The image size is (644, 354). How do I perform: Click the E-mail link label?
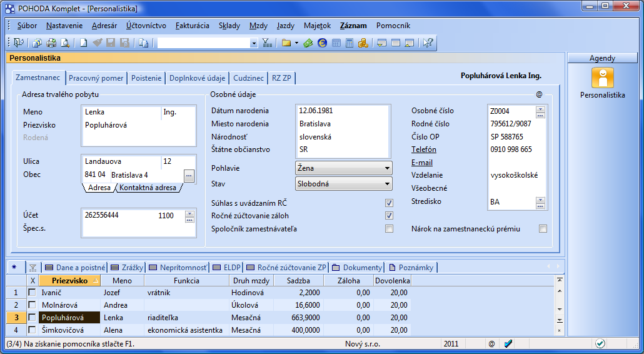[422, 163]
